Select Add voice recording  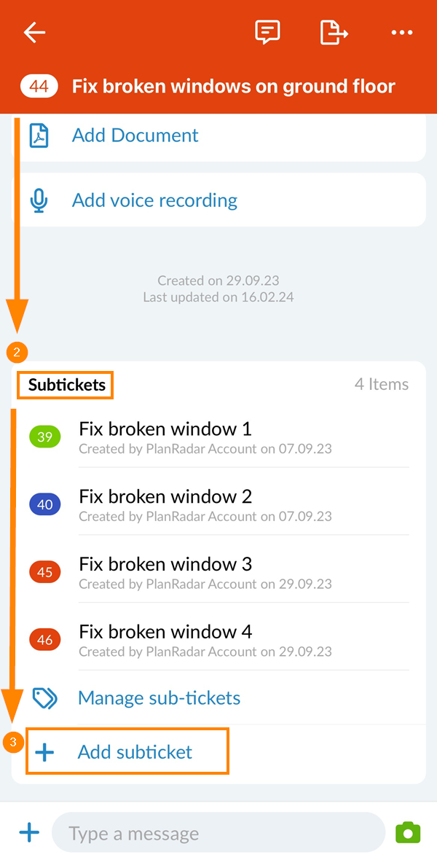pos(154,200)
